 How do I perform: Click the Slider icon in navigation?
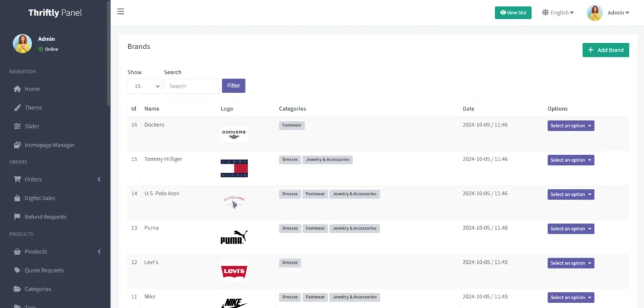pyautogui.click(x=18, y=126)
